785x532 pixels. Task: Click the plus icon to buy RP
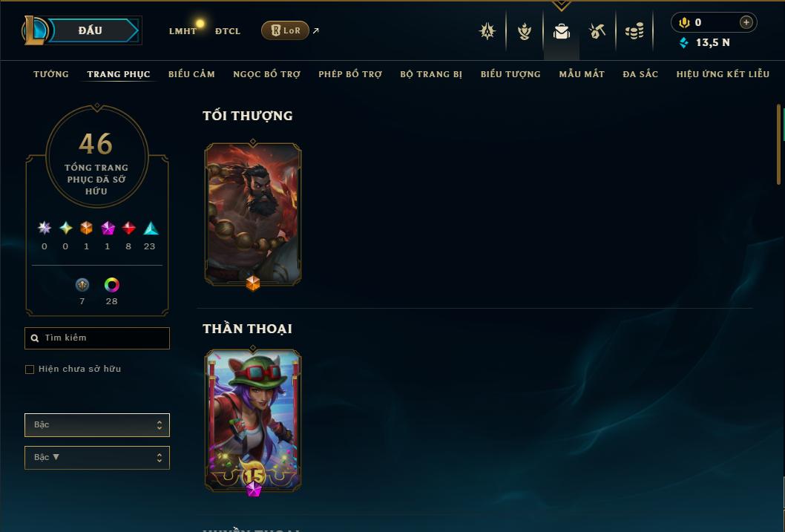746,22
